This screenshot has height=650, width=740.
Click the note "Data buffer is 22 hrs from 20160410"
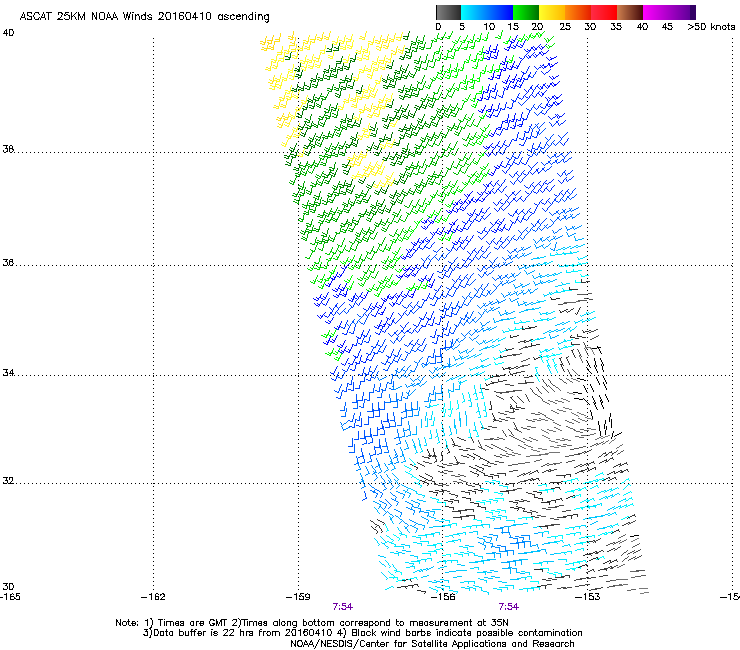point(243,633)
